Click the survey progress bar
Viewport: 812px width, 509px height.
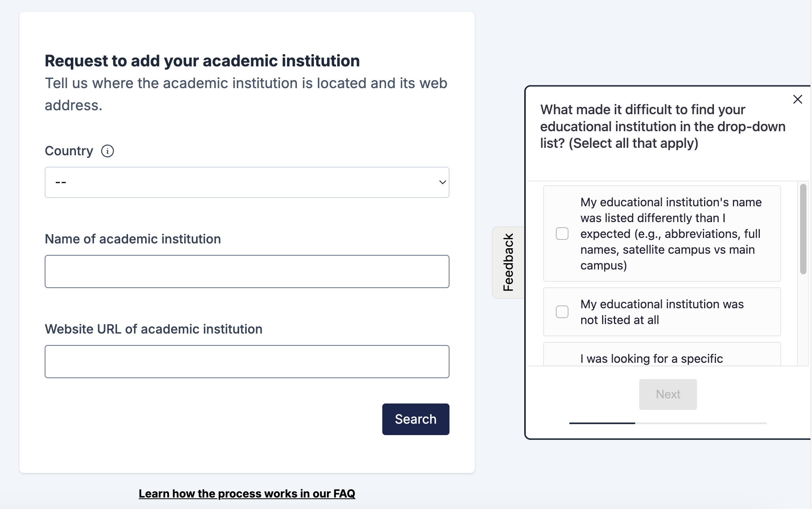point(668,423)
